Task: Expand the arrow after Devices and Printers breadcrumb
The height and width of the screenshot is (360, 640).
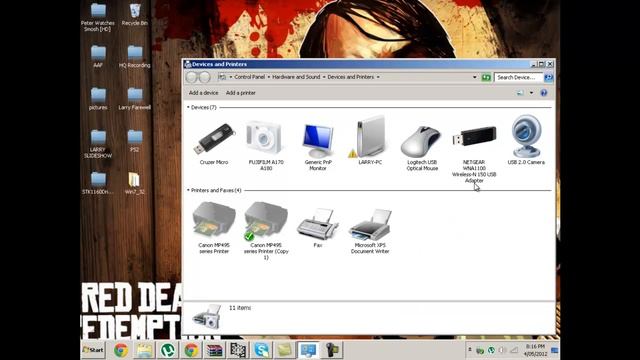Action: (x=378, y=77)
